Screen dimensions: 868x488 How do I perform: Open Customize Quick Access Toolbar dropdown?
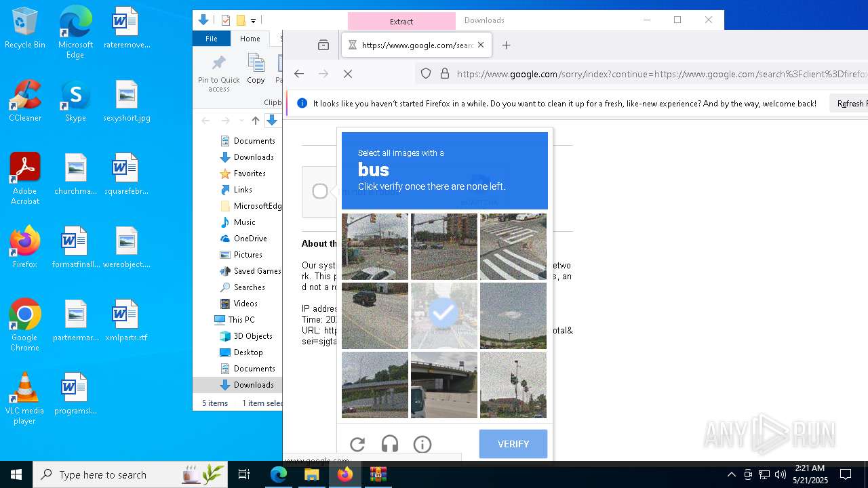pyautogui.click(x=253, y=21)
